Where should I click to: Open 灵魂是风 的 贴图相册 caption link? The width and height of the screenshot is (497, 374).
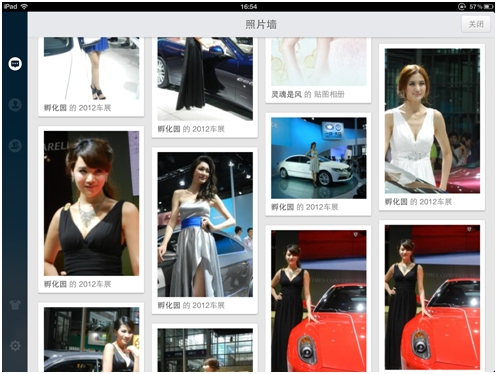click(307, 94)
